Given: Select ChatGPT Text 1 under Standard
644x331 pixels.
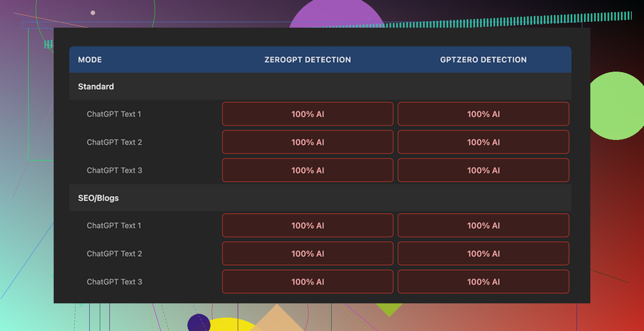Looking at the screenshot, I should click(114, 114).
